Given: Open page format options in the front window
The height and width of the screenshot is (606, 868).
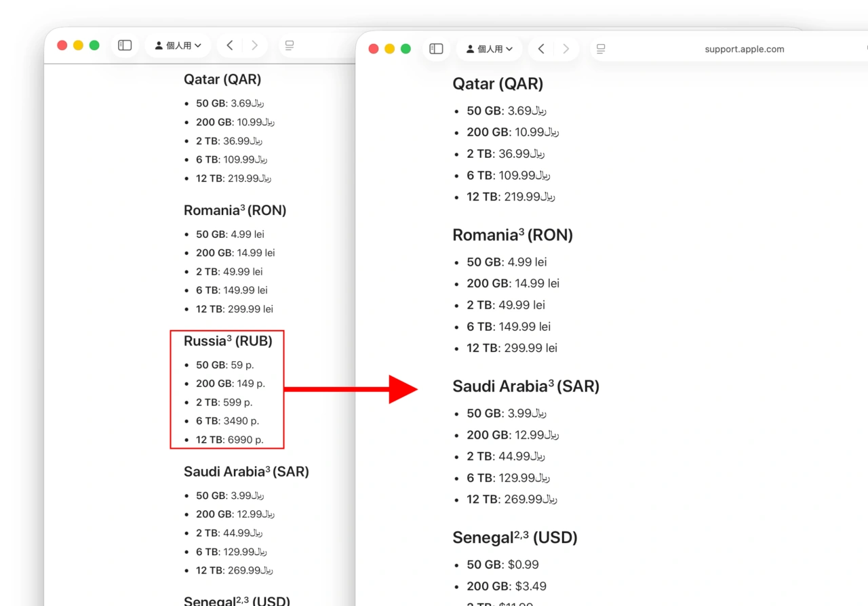Looking at the screenshot, I should coord(600,48).
